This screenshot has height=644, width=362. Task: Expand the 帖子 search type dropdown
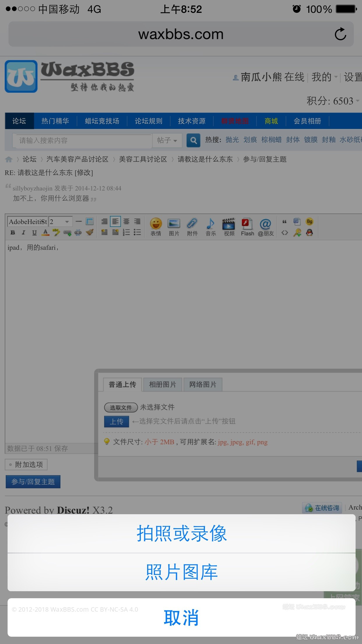pyautogui.click(x=167, y=140)
